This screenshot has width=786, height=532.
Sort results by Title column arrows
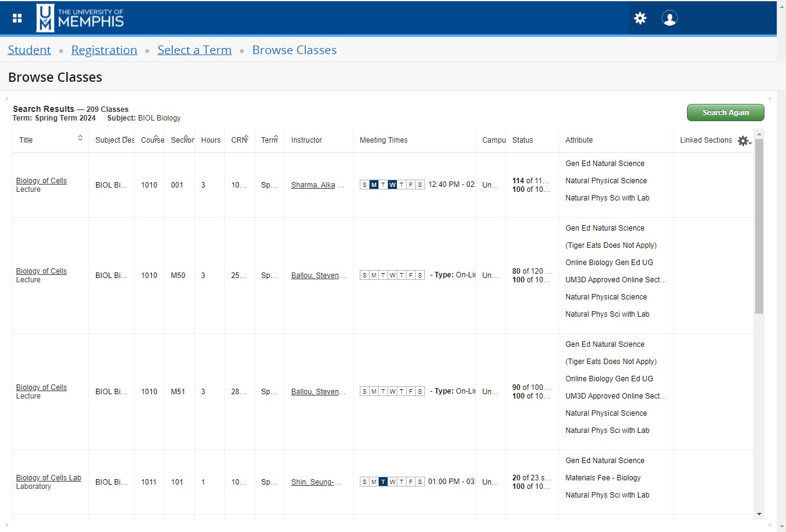[80, 138]
